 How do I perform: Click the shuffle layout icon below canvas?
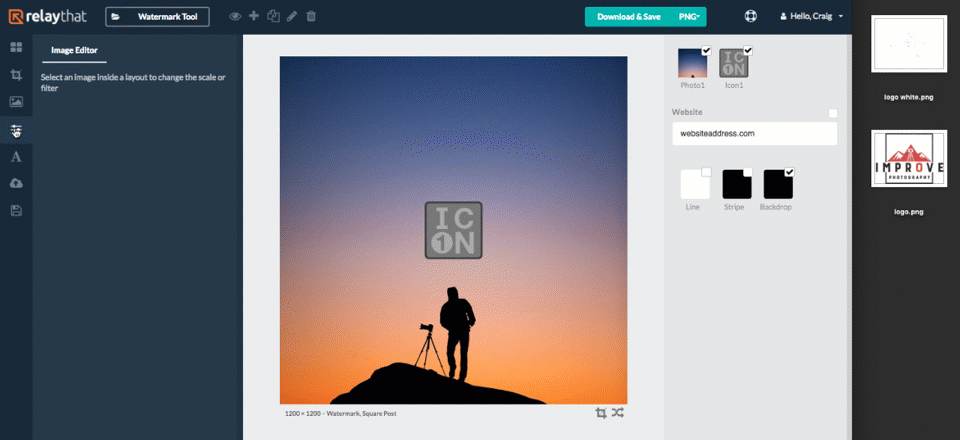618,413
